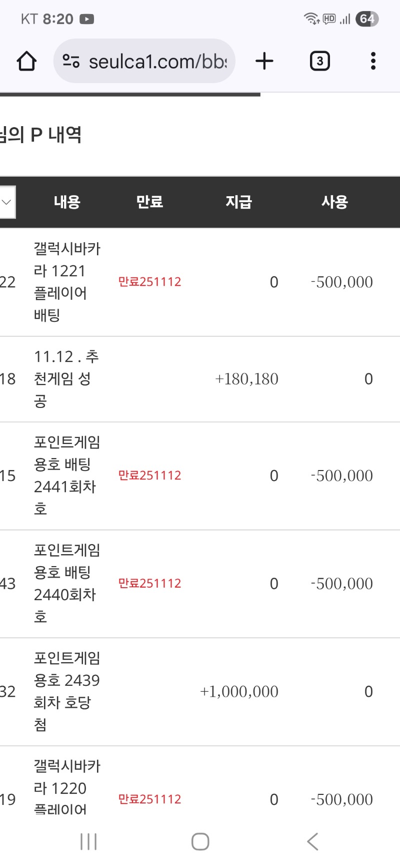Open the 갤럭시바카라 1221 플레이어 배팅 entry
The image size is (400, 868).
[67, 282]
